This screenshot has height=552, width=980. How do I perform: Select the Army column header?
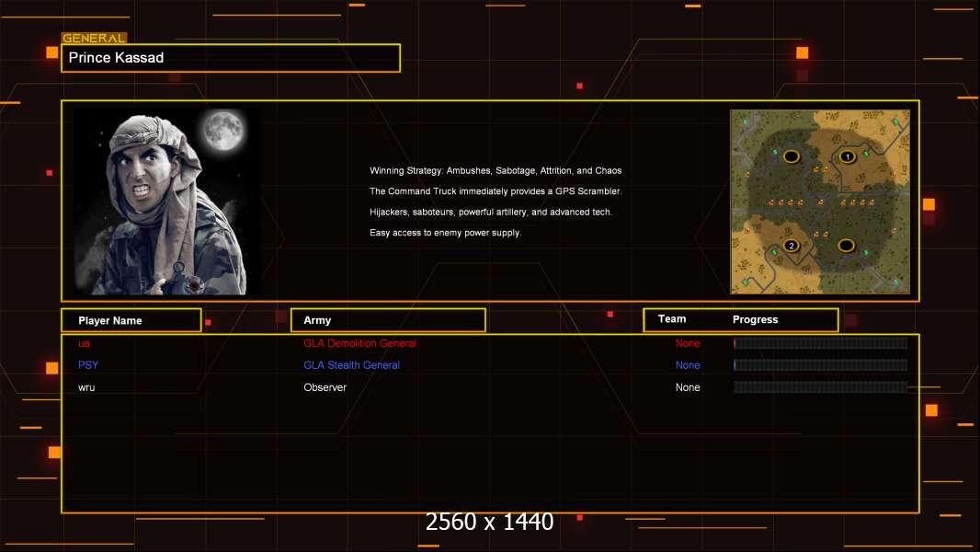pyautogui.click(x=388, y=320)
